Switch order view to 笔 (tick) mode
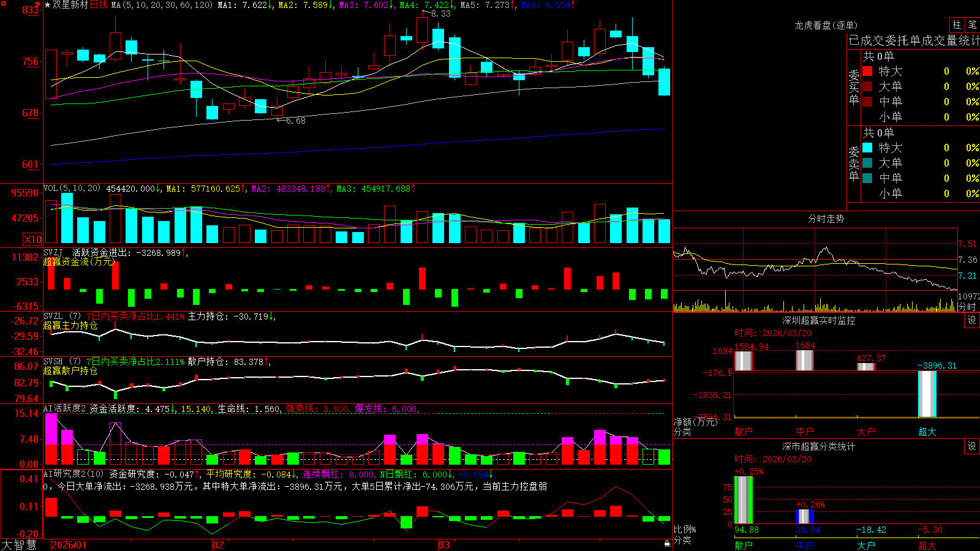 tap(972, 24)
